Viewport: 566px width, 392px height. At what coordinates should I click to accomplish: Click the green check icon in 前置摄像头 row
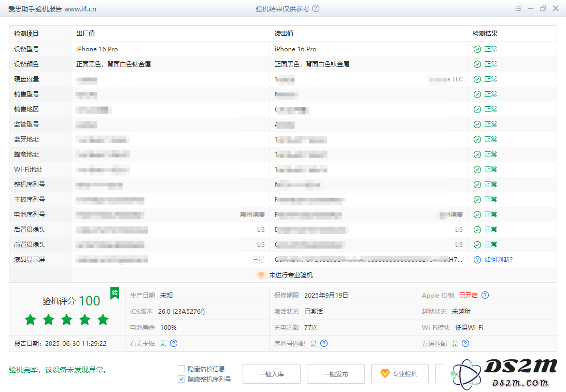point(477,245)
